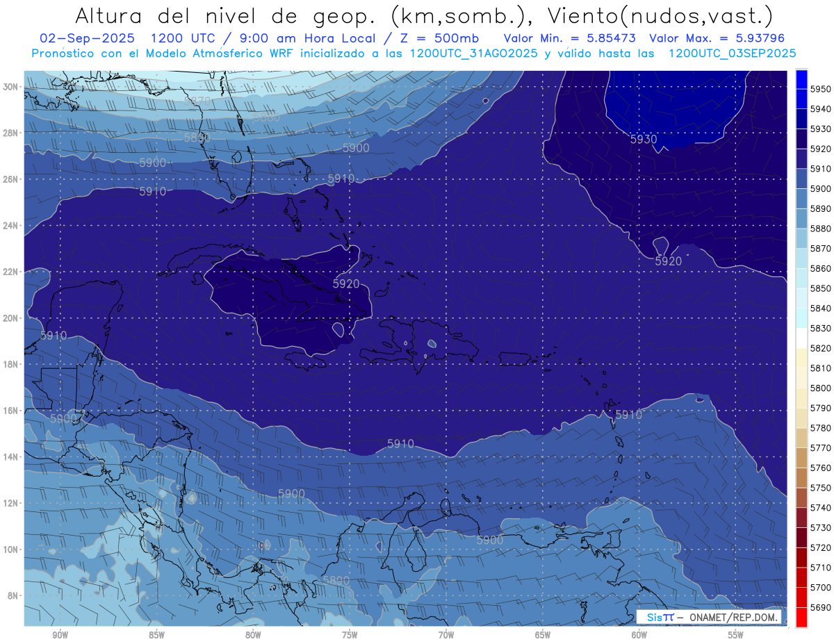Image resolution: width=834 pixels, height=644 pixels.
Task: Click the 26N latitude axis label
Action: tap(10, 179)
